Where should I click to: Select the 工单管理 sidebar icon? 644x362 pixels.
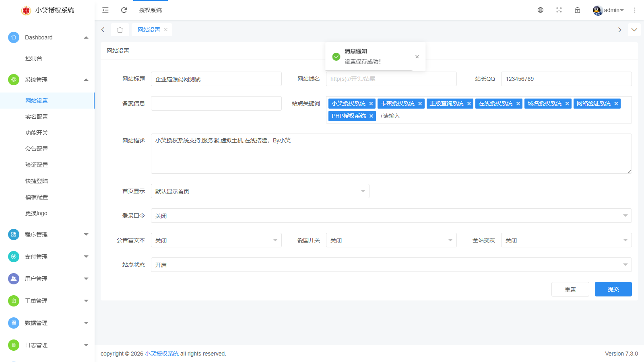click(x=13, y=300)
